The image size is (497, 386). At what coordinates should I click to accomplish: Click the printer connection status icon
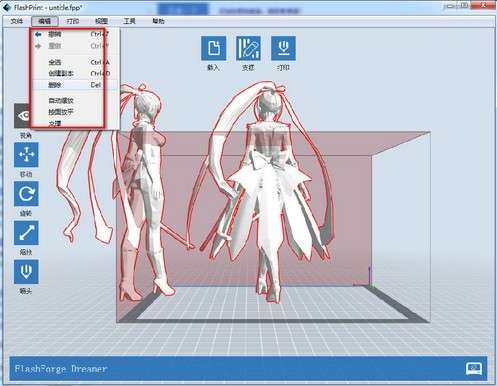474,369
